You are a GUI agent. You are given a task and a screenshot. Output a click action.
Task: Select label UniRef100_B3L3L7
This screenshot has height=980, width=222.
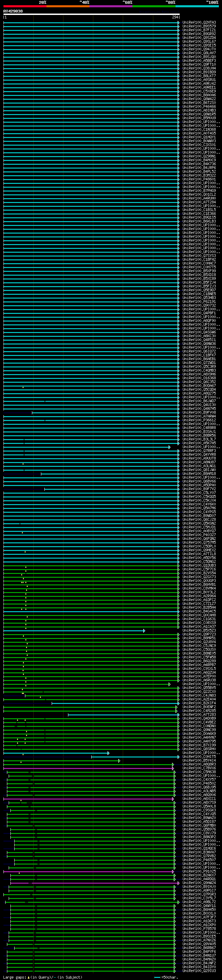[199, 439]
